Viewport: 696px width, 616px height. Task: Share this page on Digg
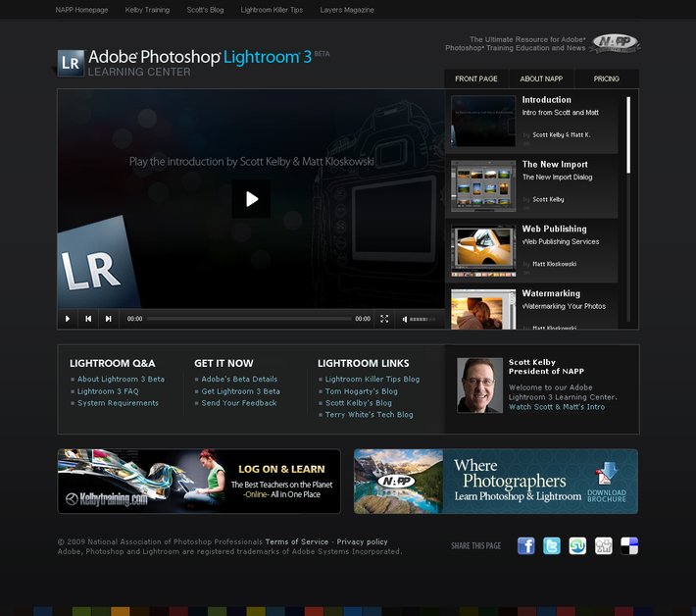[604, 545]
